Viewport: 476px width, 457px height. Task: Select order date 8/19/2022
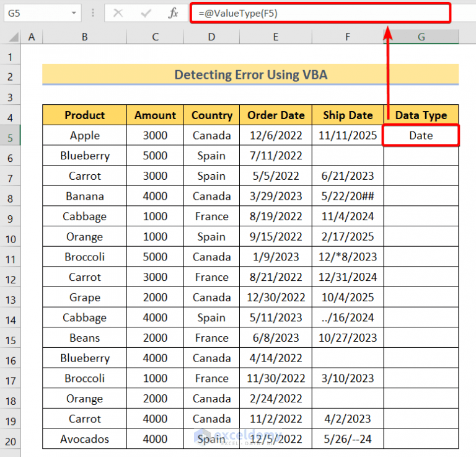(x=276, y=216)
